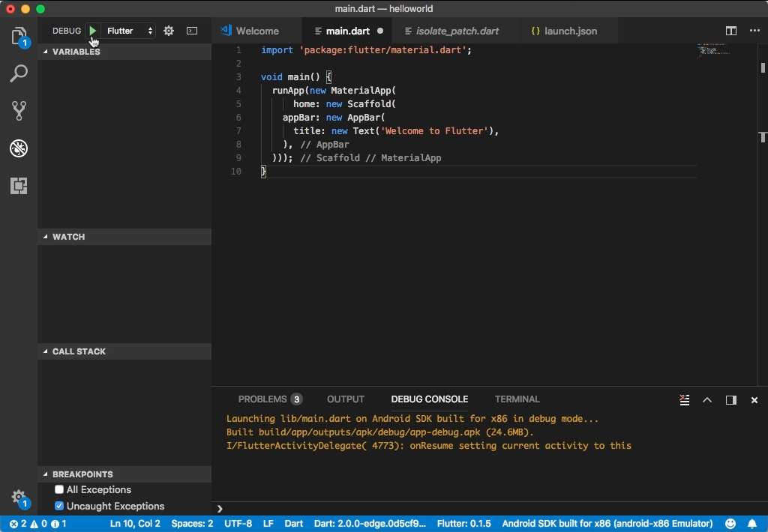Viewport: 768px width, 532px height.
Task: Click the debug console toggle icon
Action: (x=192, y=31)
